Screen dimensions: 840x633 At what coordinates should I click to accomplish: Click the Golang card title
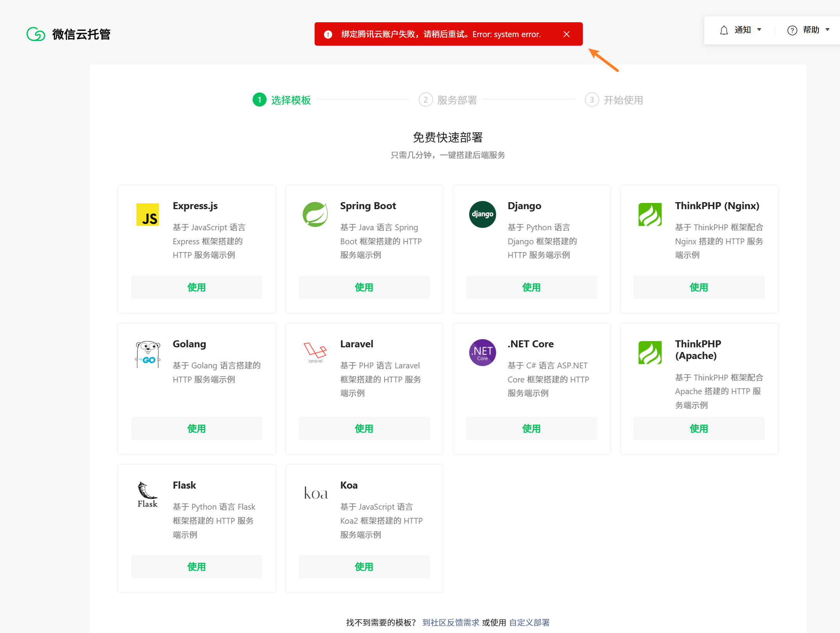pos(189,344)
